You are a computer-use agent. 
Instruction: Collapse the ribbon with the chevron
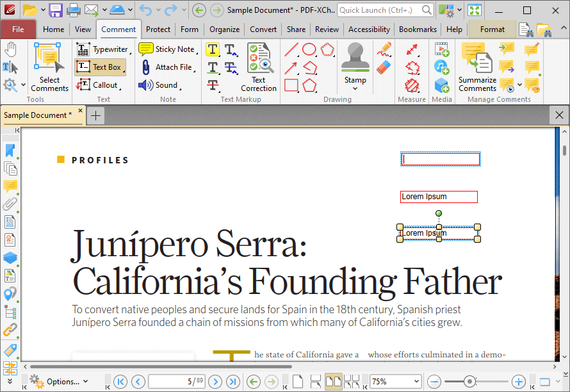point(563,28)
